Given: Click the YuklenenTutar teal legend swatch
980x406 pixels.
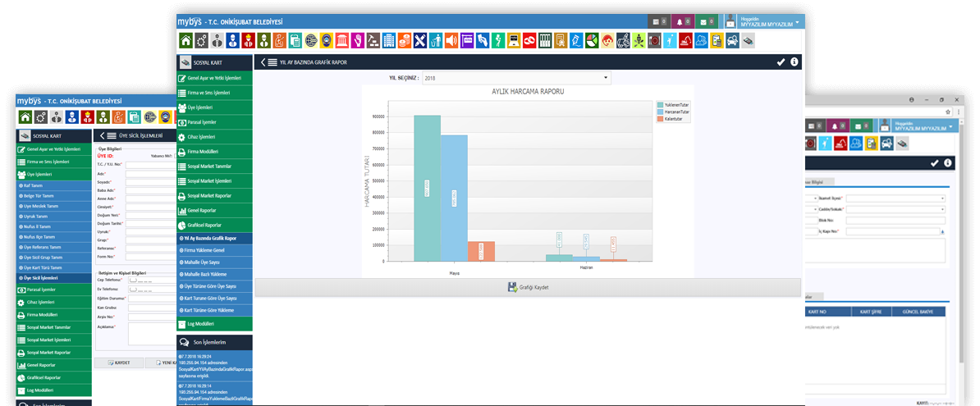Looking at the screenshot, I should (x=661, y=104).
